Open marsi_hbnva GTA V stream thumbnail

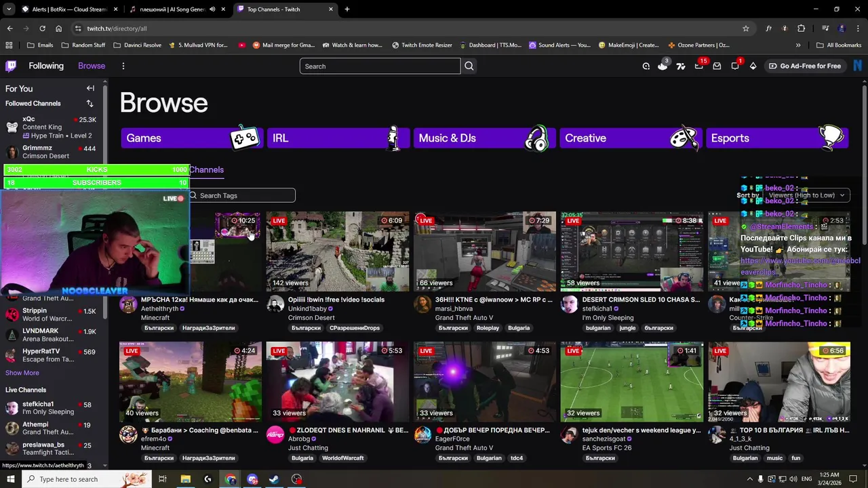[x=485, y=251]
